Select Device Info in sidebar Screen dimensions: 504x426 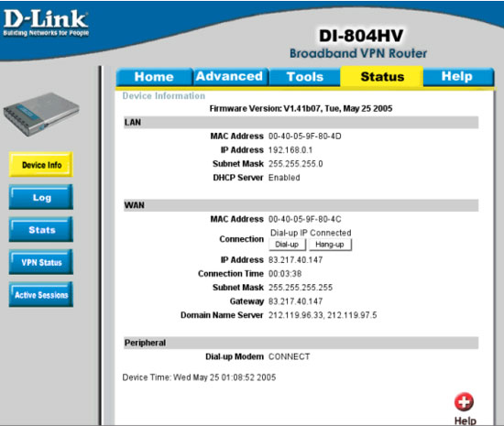pos(41,165)
